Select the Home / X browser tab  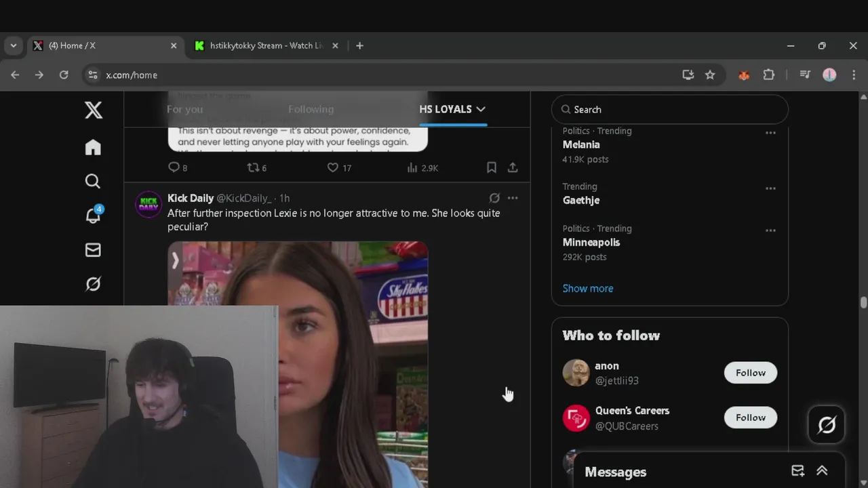coord(105,46)
